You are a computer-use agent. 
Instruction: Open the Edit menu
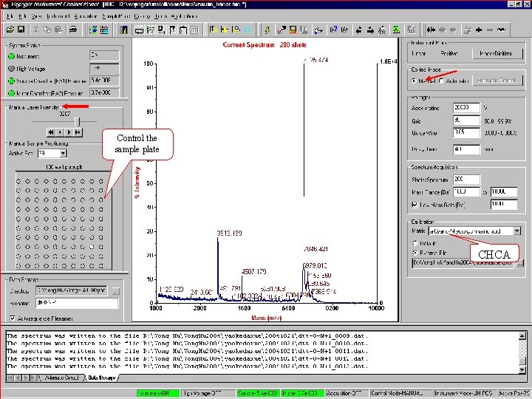22,16
